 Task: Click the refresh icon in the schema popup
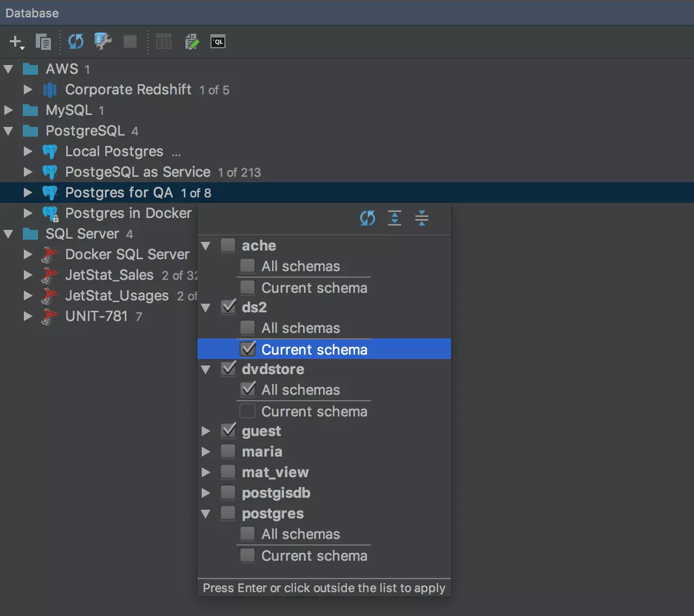click(368, 219)
